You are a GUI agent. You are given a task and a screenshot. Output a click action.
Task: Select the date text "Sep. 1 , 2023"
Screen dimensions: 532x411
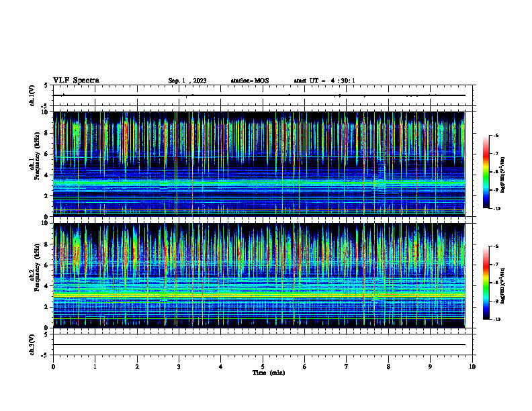[x=187, y=81]
